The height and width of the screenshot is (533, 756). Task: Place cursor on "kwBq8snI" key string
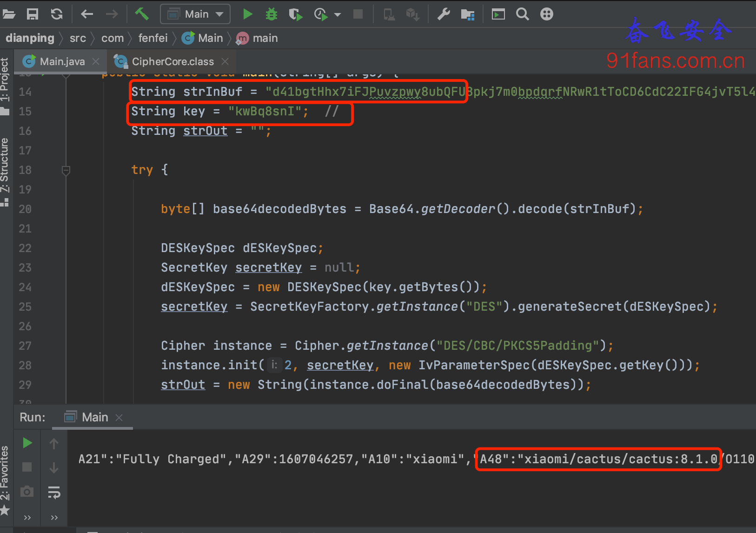(265, 111)
